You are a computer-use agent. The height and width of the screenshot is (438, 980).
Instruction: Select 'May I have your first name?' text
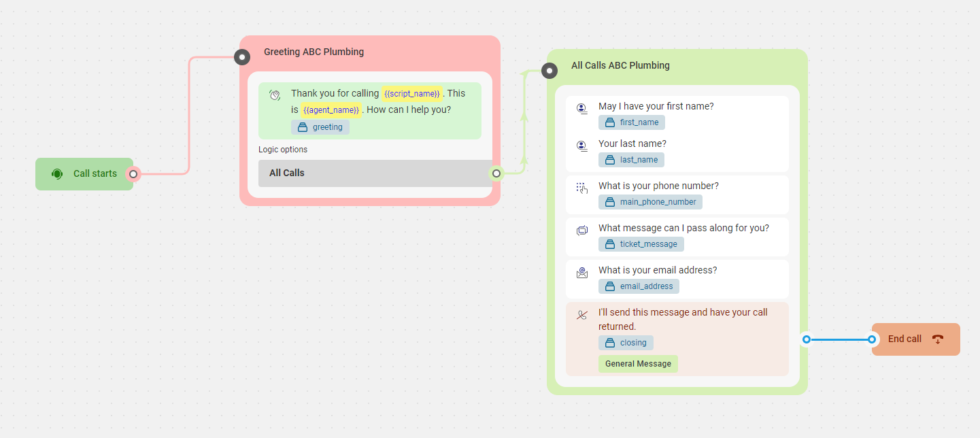click(x=656, y=106)
